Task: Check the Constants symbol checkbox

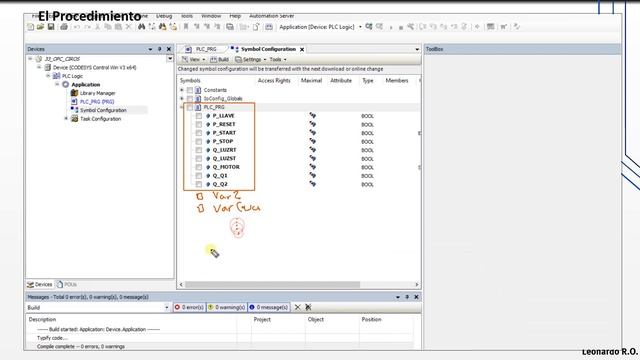Action: point(190,90)
